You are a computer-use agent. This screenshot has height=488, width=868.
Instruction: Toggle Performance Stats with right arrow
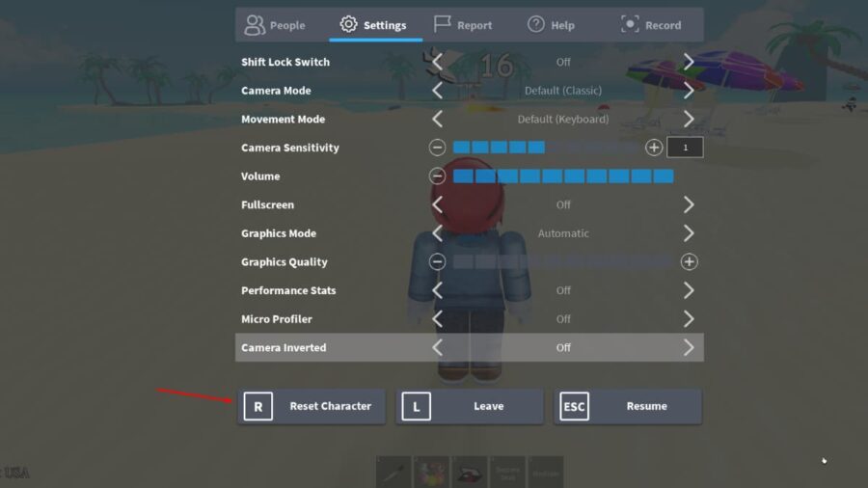click(689, 290)
